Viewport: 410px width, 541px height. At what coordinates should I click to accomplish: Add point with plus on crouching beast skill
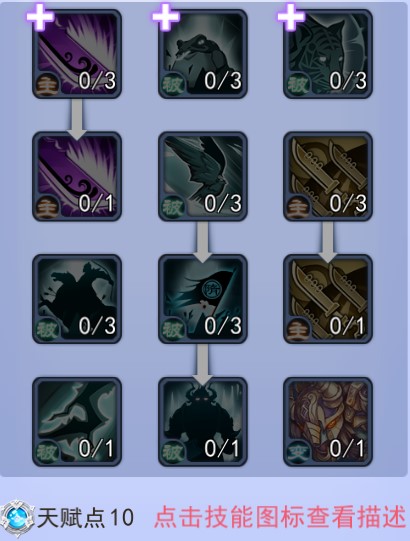click(x=166, y=17)
